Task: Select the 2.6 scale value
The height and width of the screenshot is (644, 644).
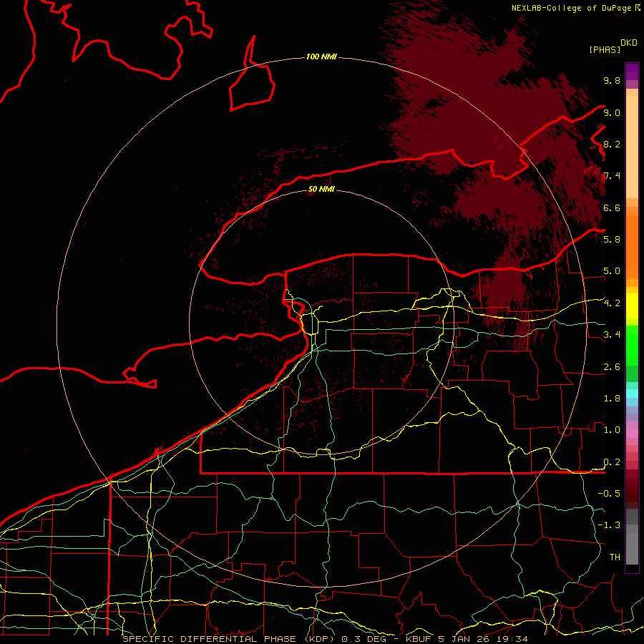Action: [x=612, y=366]
